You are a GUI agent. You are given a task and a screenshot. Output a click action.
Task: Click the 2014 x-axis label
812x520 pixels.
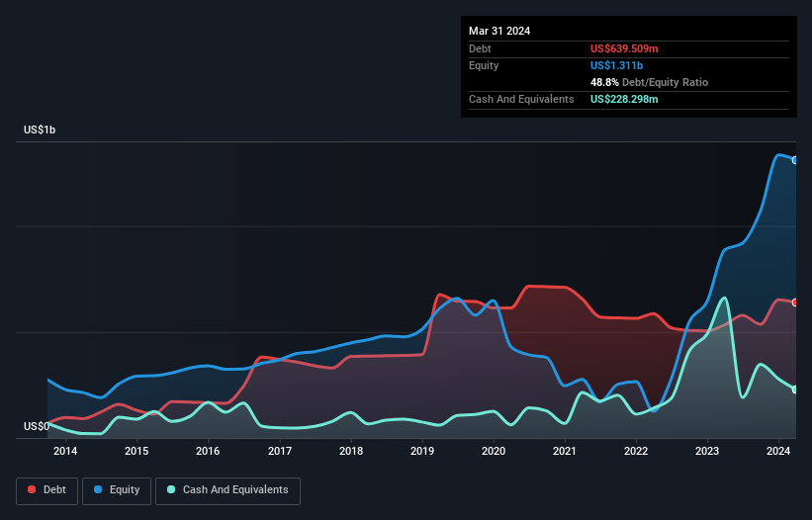point(65,451)
